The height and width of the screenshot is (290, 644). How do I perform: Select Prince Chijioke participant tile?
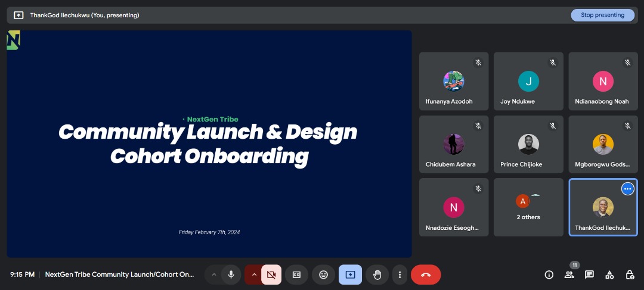528,144
